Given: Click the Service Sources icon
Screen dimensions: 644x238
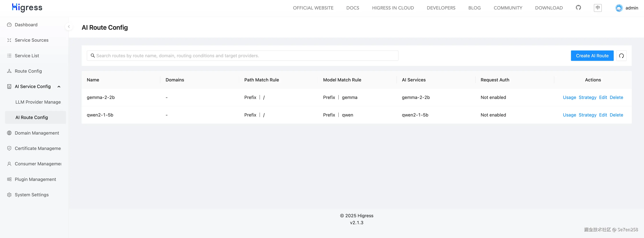Looking at the screenshot, I should coord(9,40).
